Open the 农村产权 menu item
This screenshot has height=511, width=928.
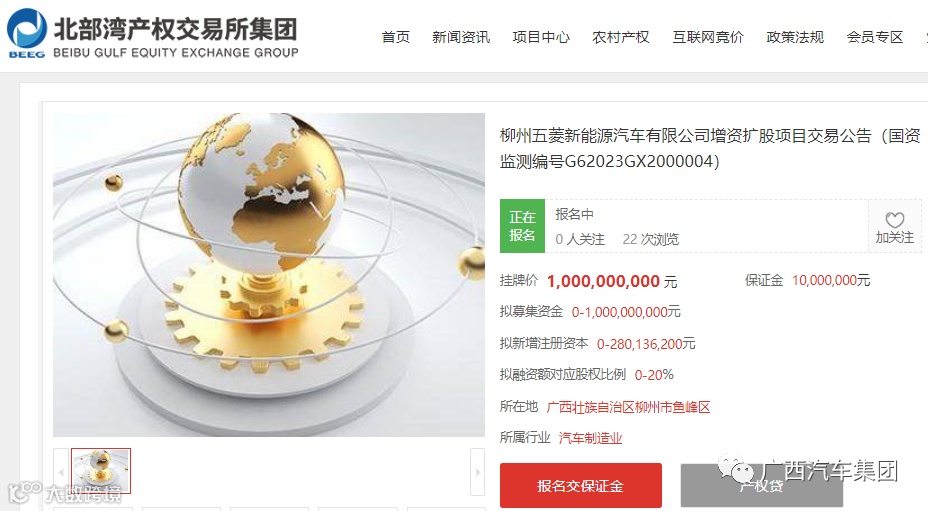pos(621,37)
